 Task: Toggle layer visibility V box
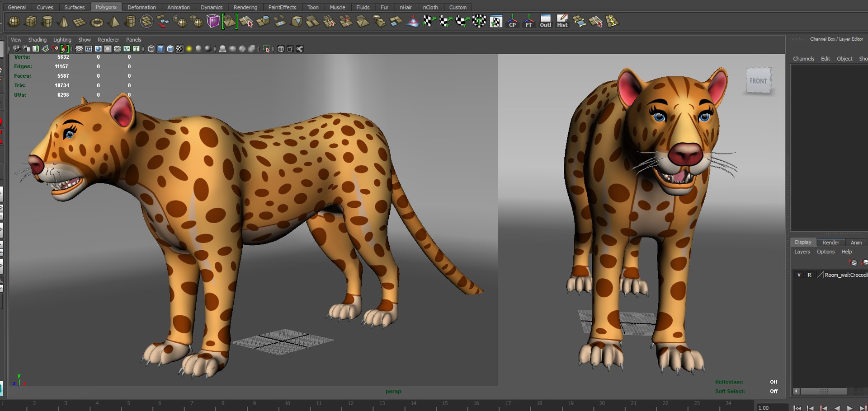tap(799, 275)
